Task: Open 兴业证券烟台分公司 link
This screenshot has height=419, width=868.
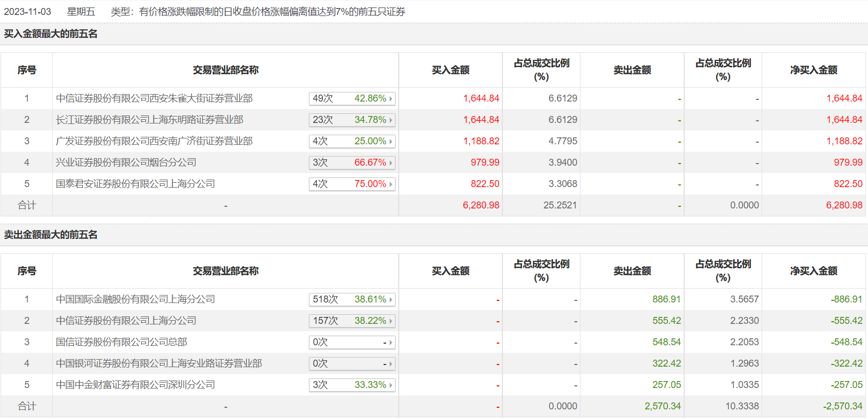Action: (126, 162)
